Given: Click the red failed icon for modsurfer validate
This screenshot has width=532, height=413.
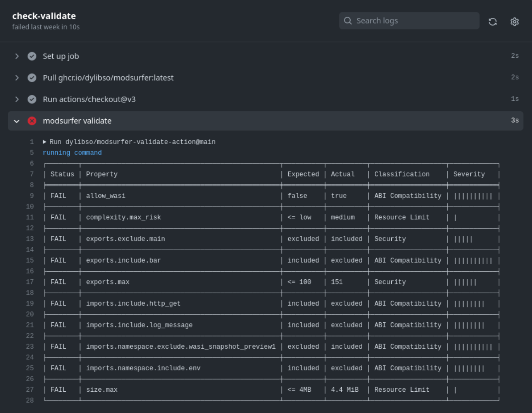Looking at the screenshot, I should coord(32,121).
